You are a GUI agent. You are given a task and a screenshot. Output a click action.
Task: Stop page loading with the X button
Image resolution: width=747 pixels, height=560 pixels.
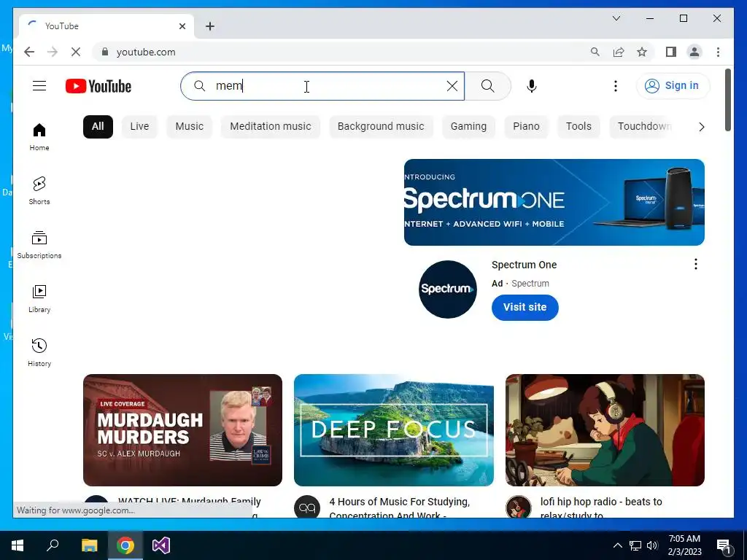click(76, 52)
